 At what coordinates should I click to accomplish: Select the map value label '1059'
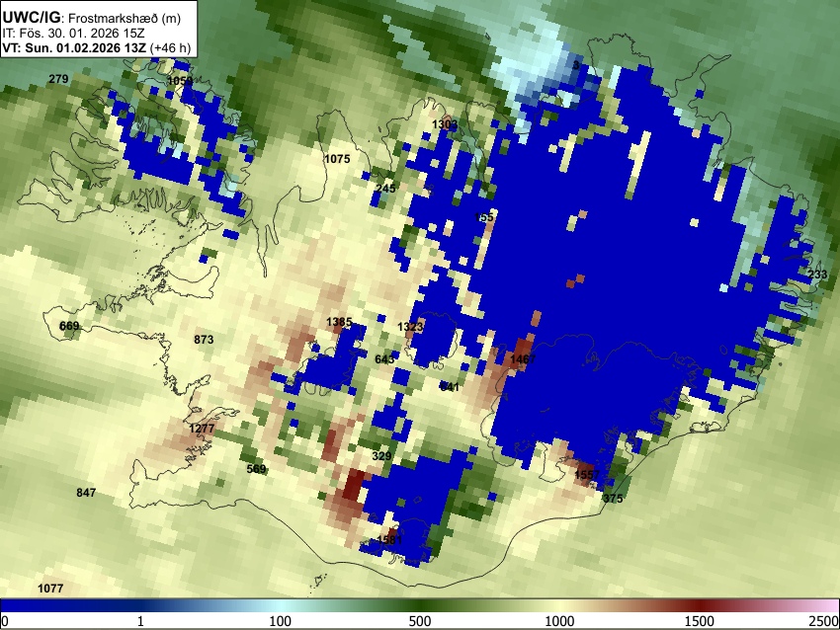[180, 81]
